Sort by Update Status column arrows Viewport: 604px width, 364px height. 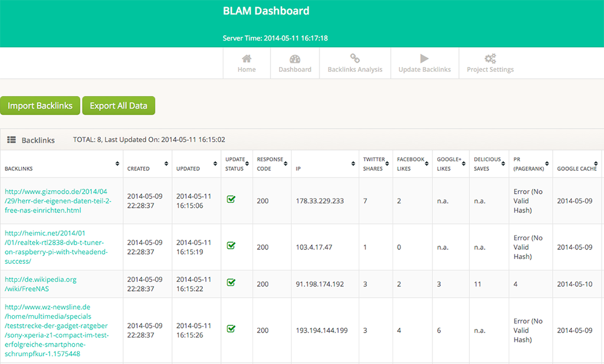[x=247, y=164]
